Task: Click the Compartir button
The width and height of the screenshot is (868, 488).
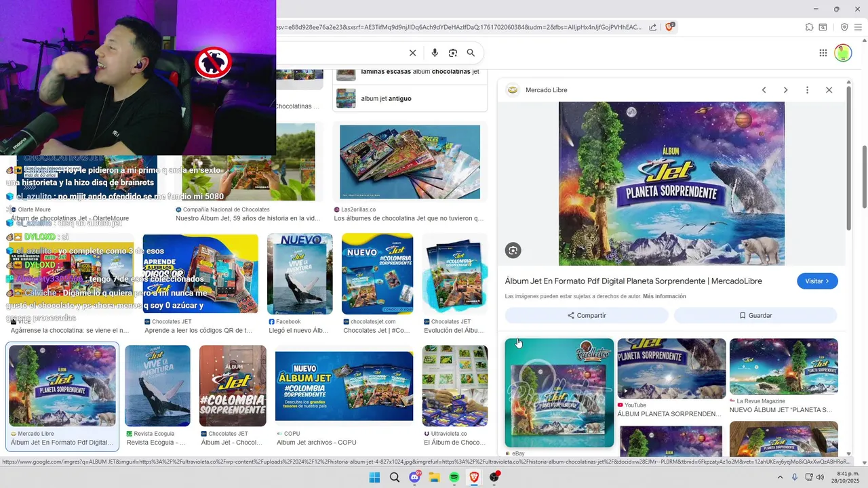Action: (x=587, y=315)
